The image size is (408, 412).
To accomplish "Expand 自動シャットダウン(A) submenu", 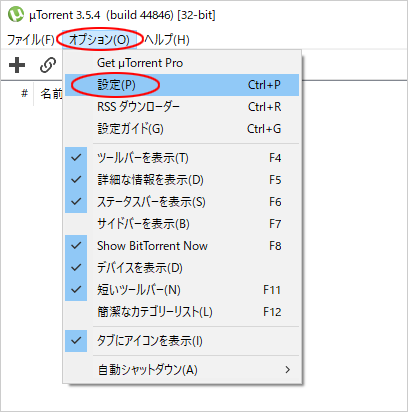I will point(182,370).
